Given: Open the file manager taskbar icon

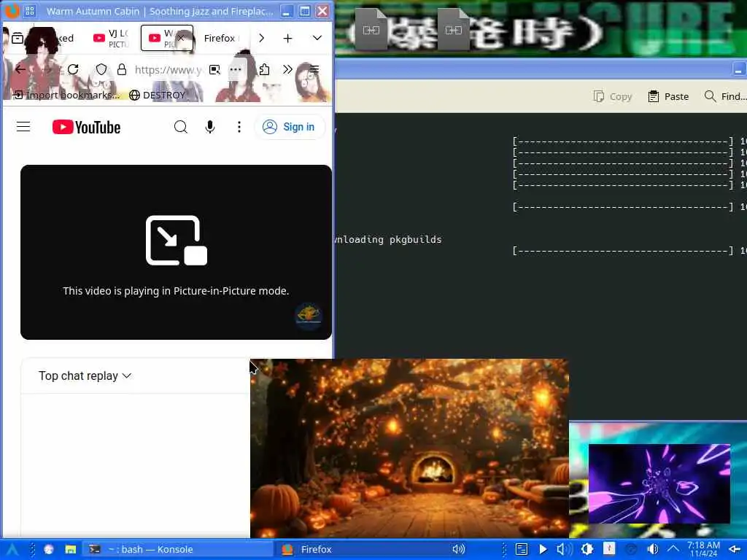Looking at the screenshot, I should 71,550.
